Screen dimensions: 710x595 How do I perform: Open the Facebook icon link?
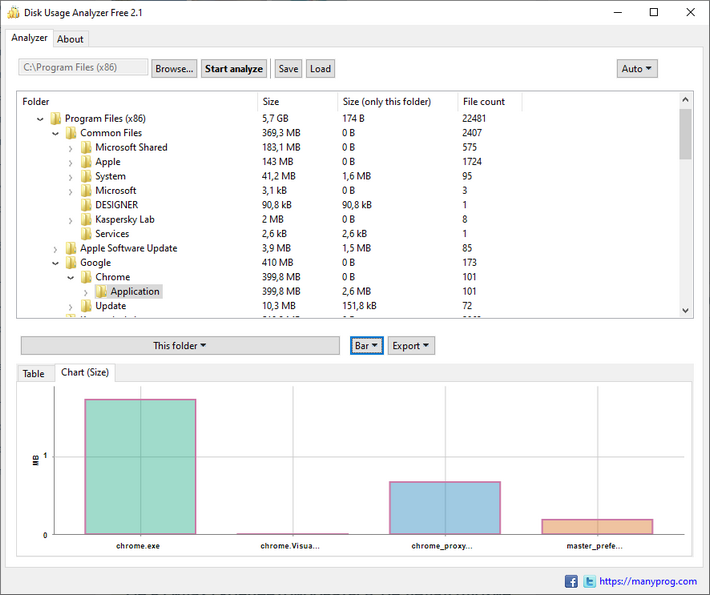(x=571, y=581)
